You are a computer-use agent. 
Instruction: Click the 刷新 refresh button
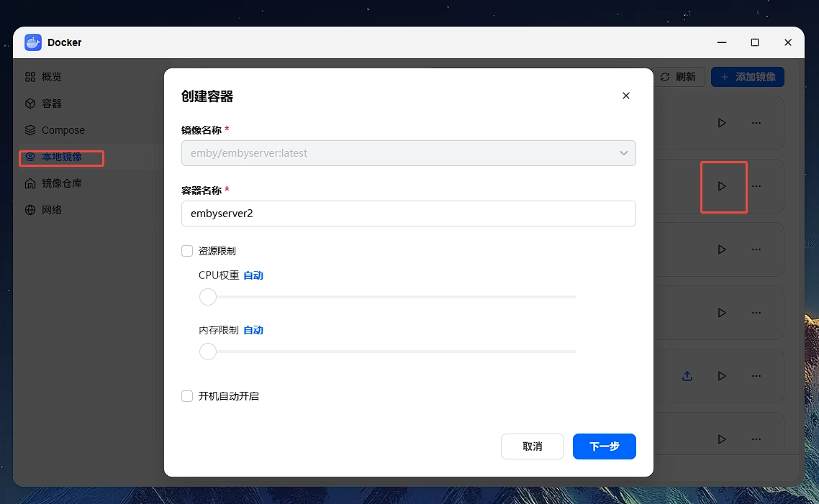pyautogui.click(x=679, y=77)
